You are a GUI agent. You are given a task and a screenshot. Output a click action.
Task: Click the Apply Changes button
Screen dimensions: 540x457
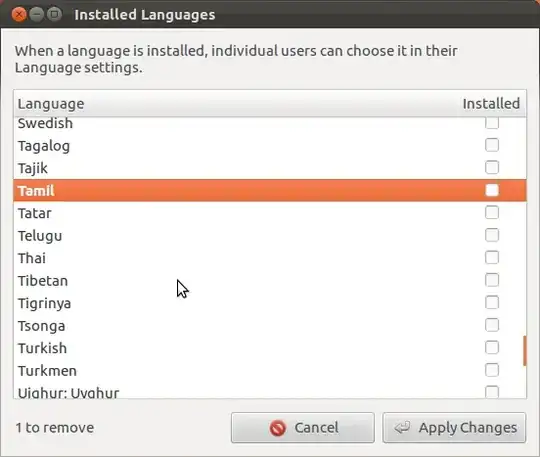pos(454,428)
